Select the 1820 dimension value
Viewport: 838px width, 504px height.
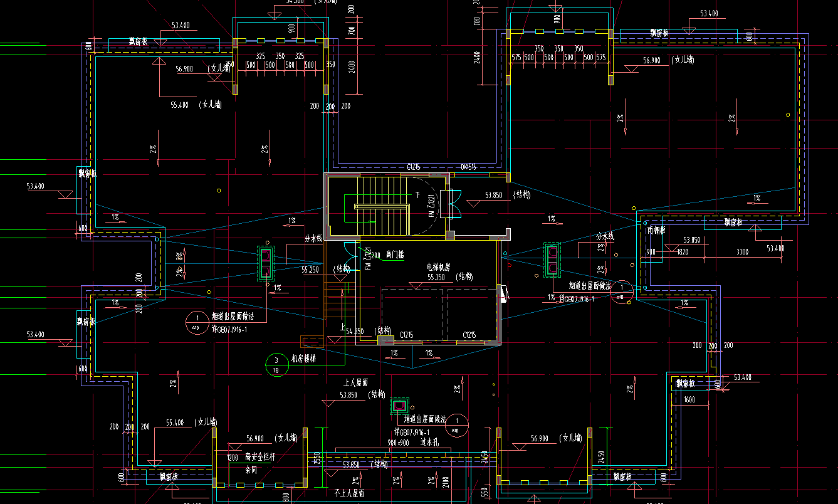pos(683,251)
